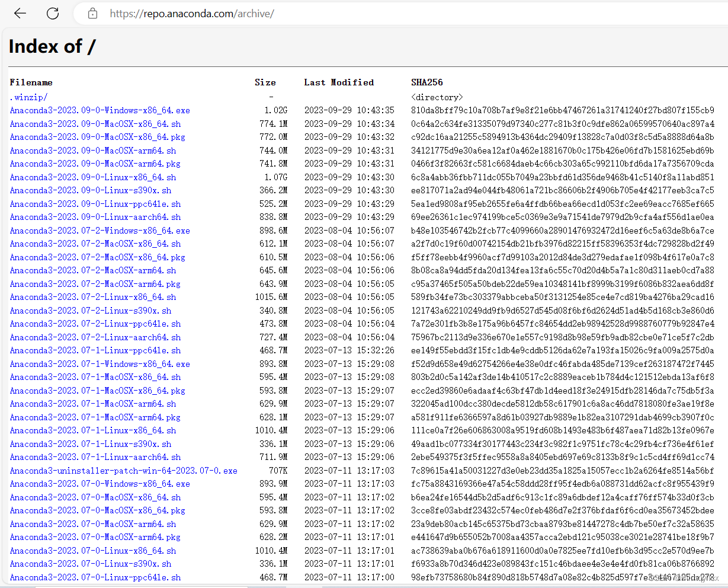This screenshot has height=588, width=728.
Task: Click the Index of / page heading
Action: click(x=52, y=46)
